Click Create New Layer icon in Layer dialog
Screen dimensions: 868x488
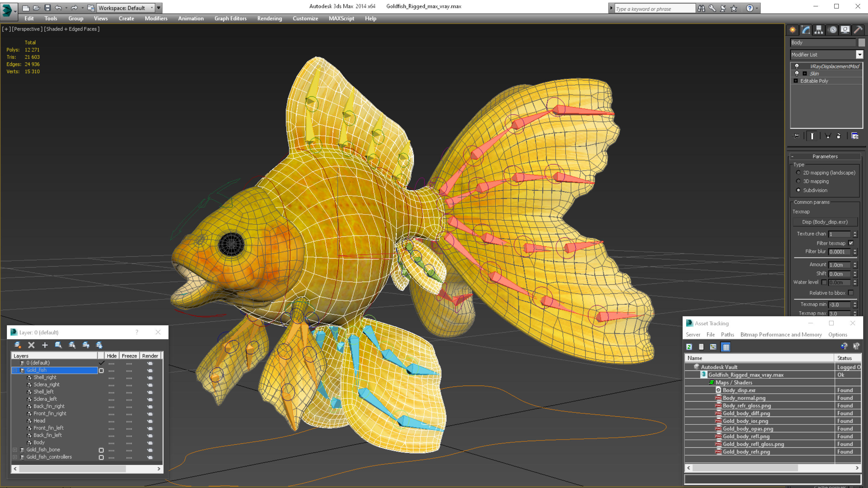17,345
